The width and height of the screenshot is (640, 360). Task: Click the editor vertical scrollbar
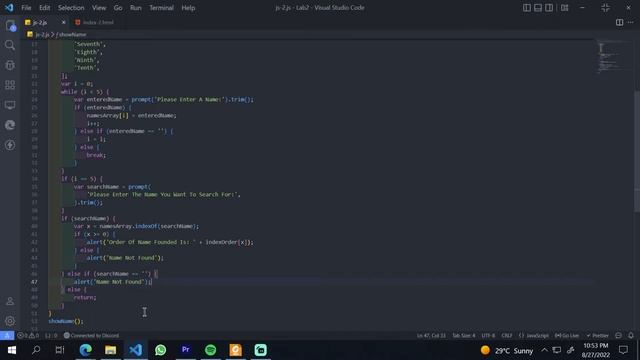(637, 151)
